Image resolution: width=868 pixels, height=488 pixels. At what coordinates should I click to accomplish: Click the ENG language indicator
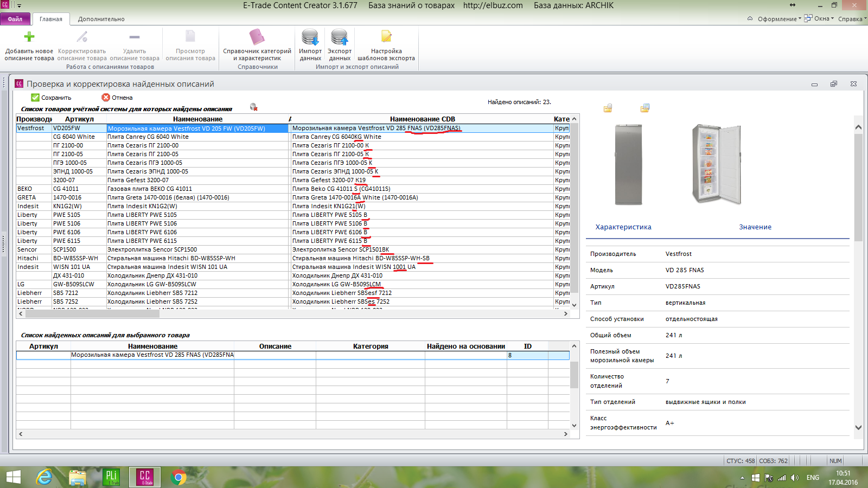(x=813, y=478)
